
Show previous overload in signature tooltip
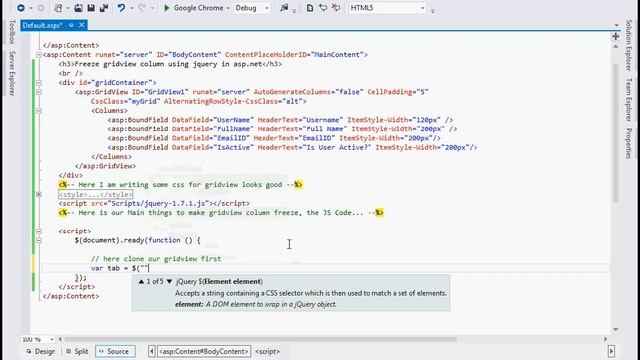(x=141, y=282)
